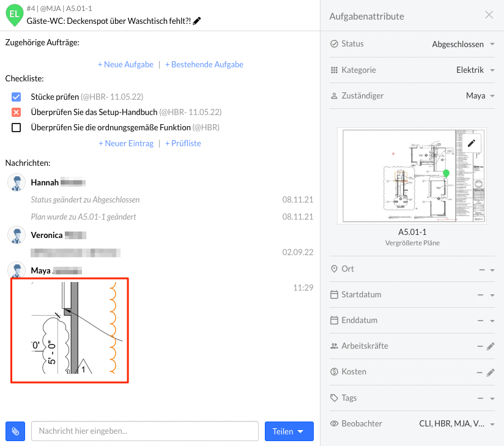Click the Startdatum calendar icon

tap(335, 294)
